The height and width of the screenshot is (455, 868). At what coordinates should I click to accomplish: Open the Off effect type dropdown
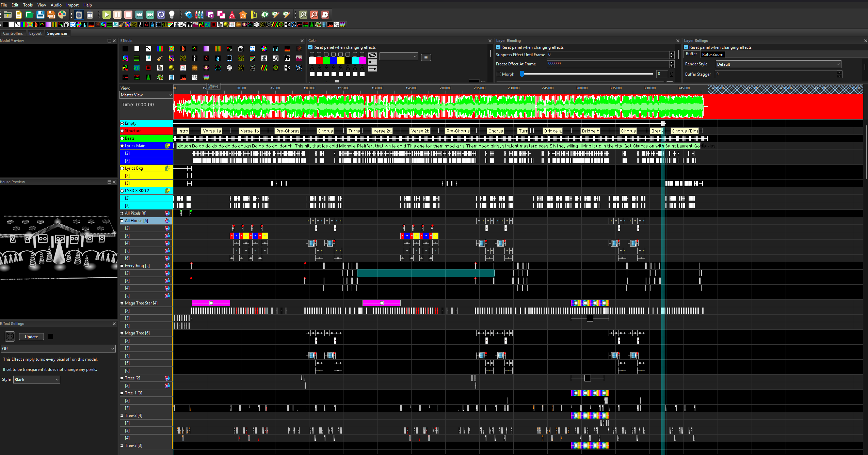click(x=58, y=348)
